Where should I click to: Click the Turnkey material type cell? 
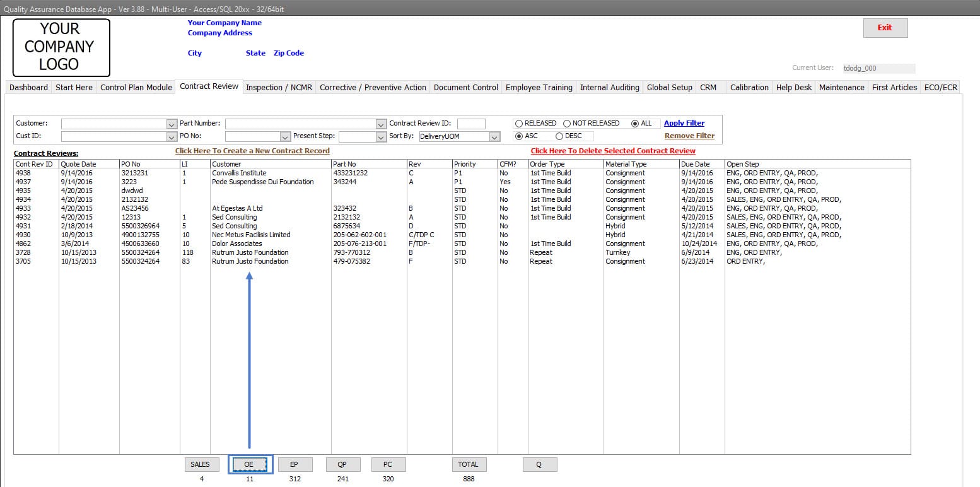618,252
